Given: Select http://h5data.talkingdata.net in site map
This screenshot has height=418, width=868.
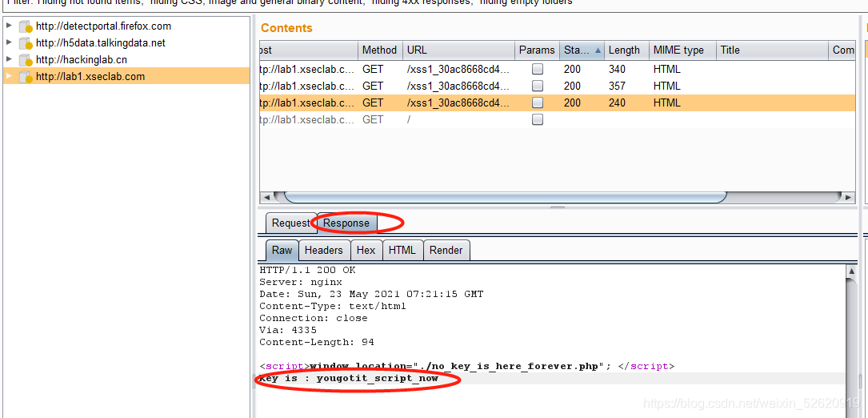Looking at the screenshot, I should coord(100,42).
